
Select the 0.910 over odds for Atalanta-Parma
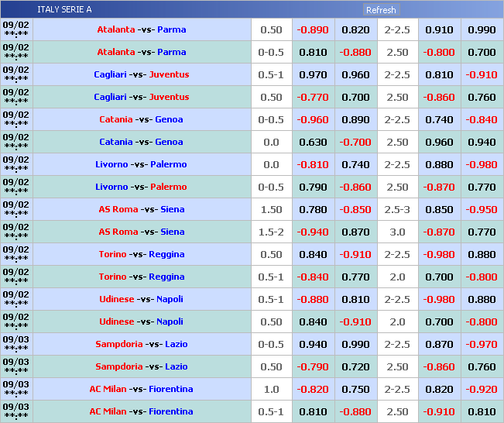coord(439,30)
